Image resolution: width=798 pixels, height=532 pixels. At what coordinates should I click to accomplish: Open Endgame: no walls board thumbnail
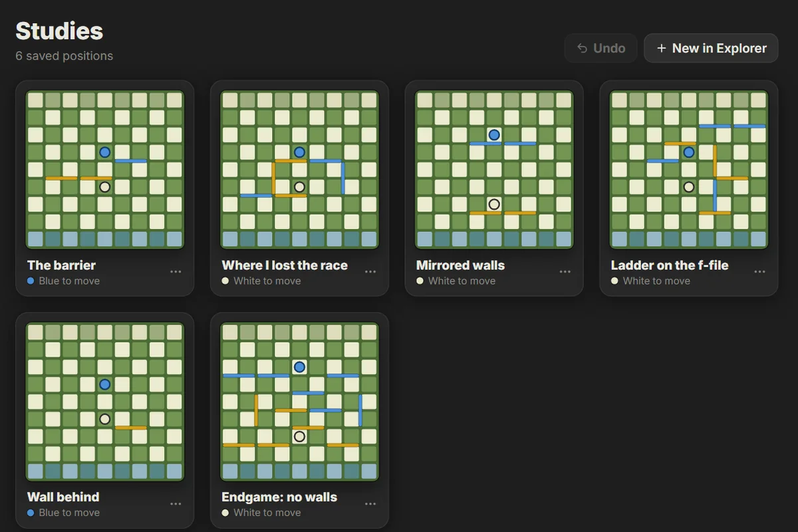(x=300, y=402)
